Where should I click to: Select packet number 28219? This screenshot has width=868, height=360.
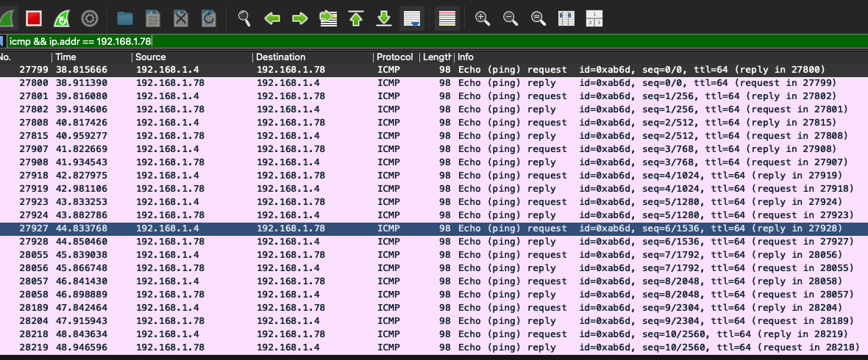click(x=434, y=348)
